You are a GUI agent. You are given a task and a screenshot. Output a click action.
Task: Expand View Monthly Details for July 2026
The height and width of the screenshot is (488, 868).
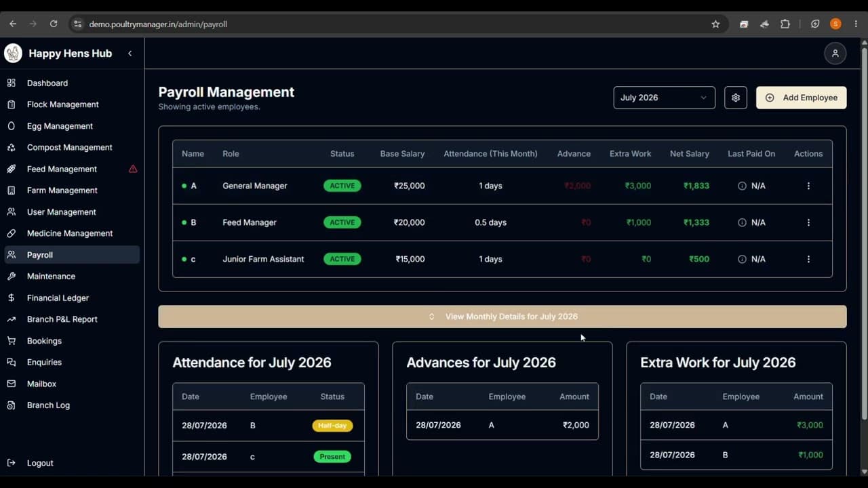(x=502, y=317)
